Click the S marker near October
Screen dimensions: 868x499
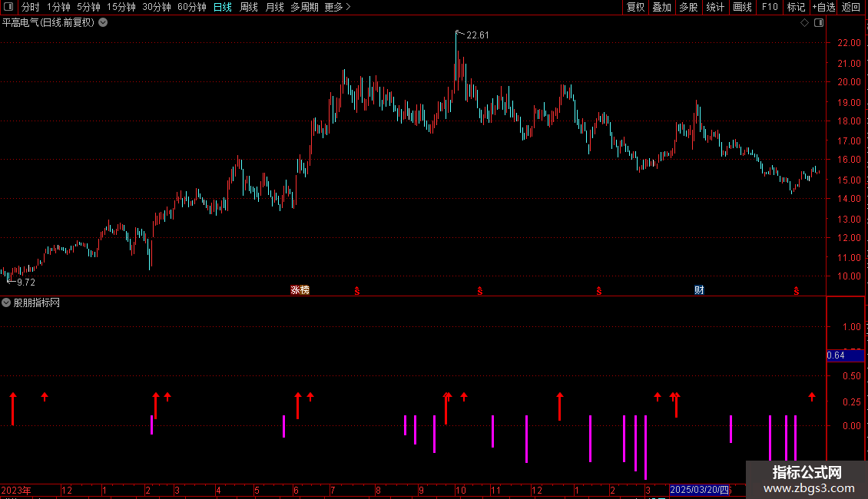coord(480,291)
